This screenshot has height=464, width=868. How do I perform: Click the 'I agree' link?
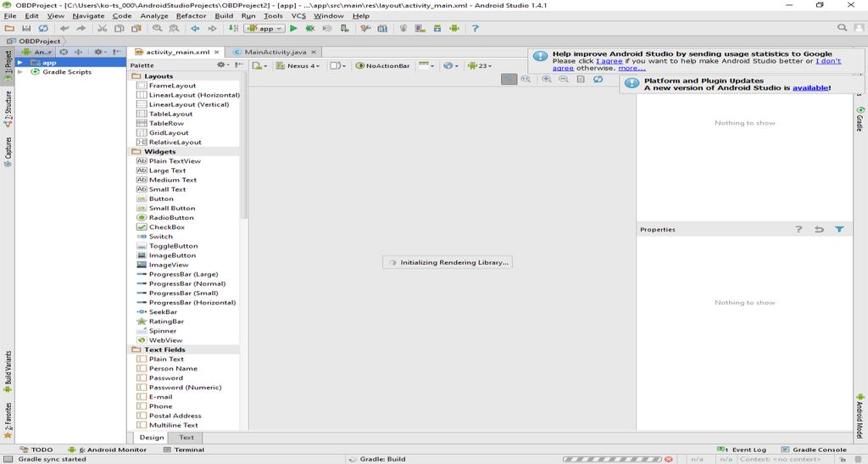[x=609, y=61]
